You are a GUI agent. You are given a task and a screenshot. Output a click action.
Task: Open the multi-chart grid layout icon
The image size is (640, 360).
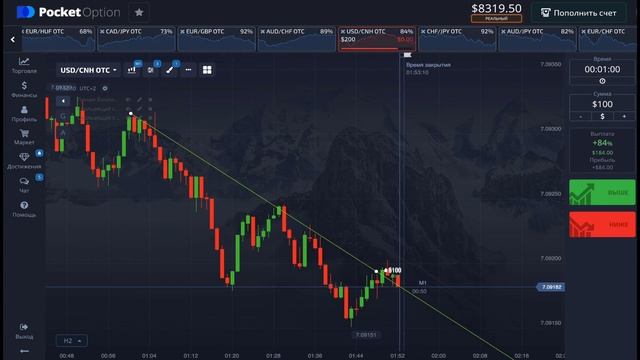207,70
